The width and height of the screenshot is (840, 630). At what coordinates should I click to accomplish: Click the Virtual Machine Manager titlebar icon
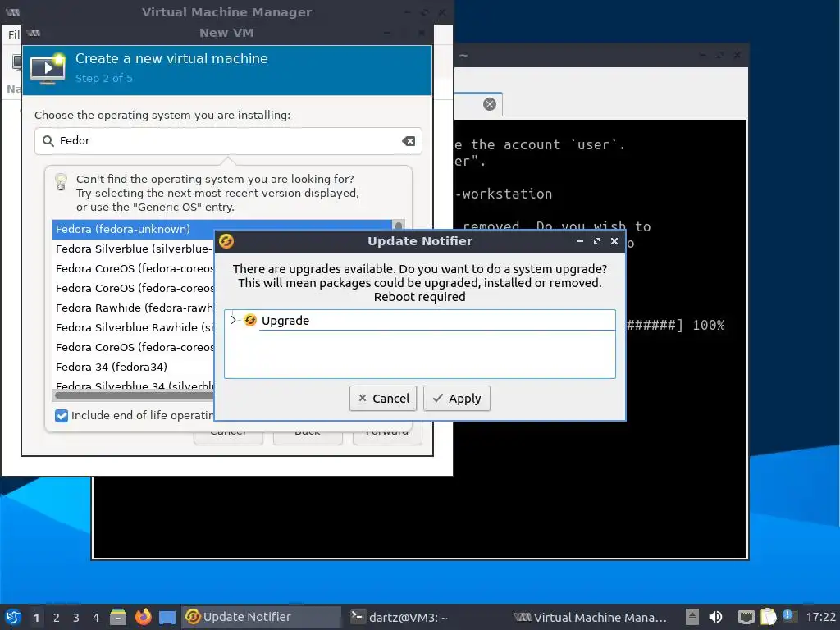[12, 11]
